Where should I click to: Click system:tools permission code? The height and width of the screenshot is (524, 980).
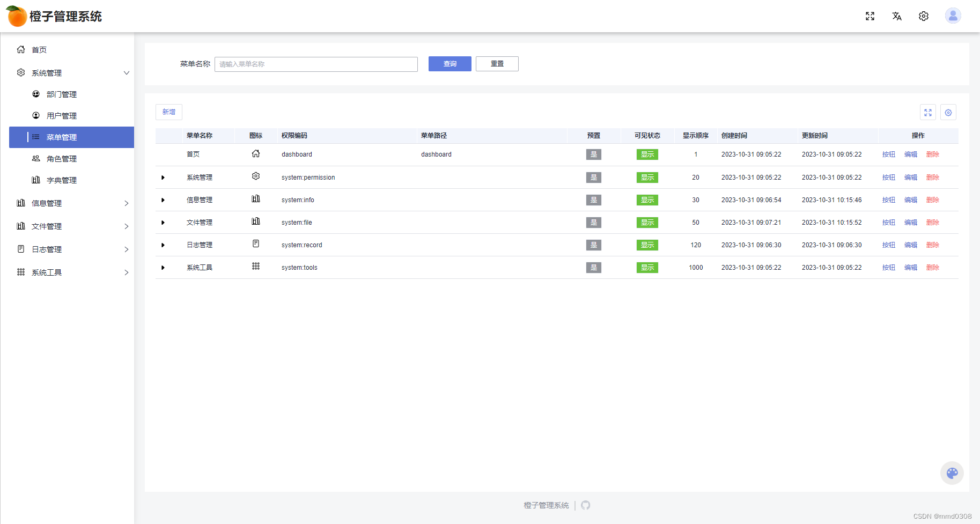coord(299,268)
